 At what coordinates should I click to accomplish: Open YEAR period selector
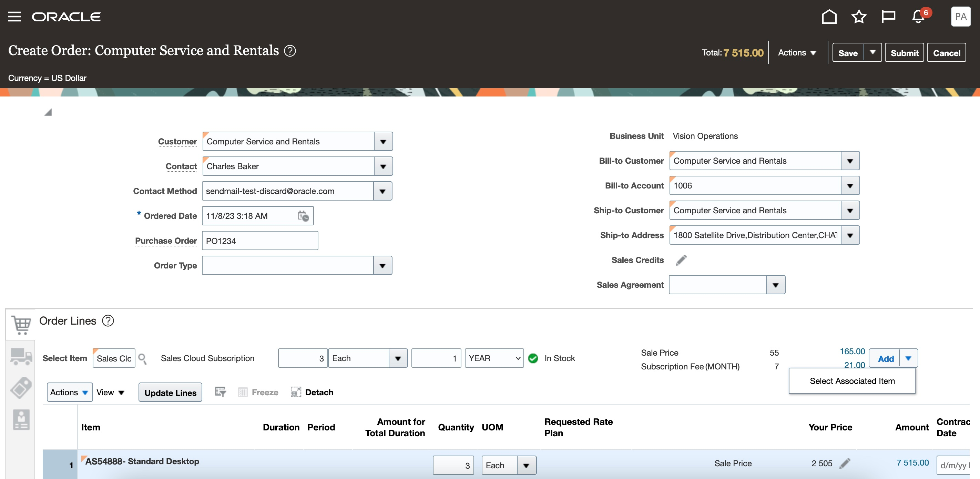coord(494,358)
